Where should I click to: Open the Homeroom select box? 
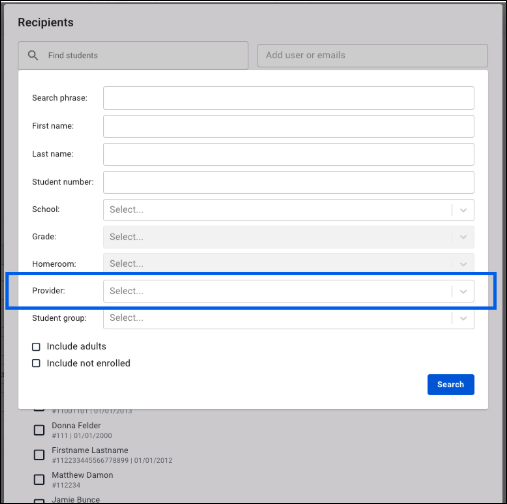(x=289, y=263)
